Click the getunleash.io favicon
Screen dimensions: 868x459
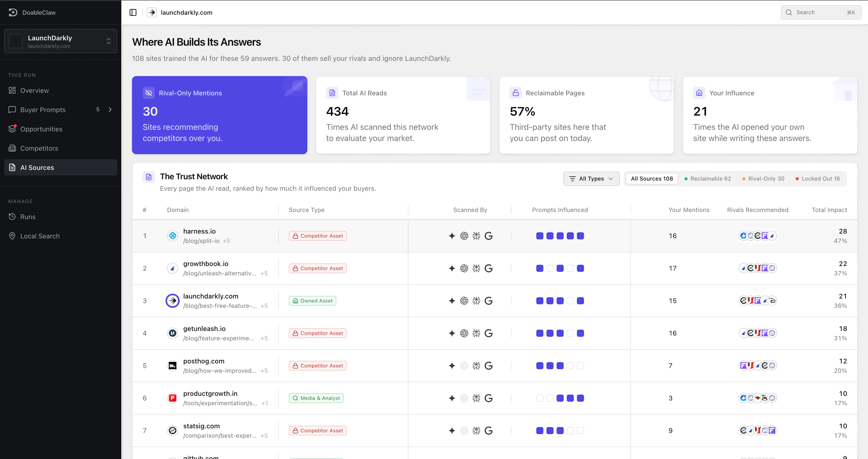173,333
